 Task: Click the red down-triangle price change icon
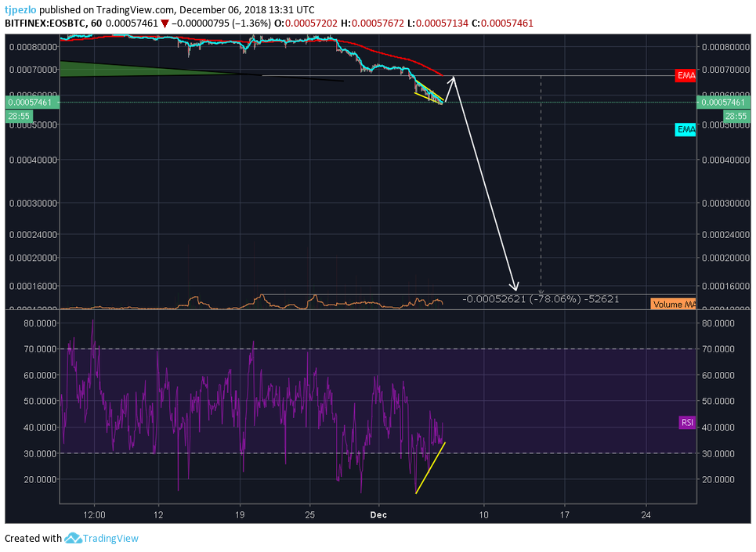[165, 23]
